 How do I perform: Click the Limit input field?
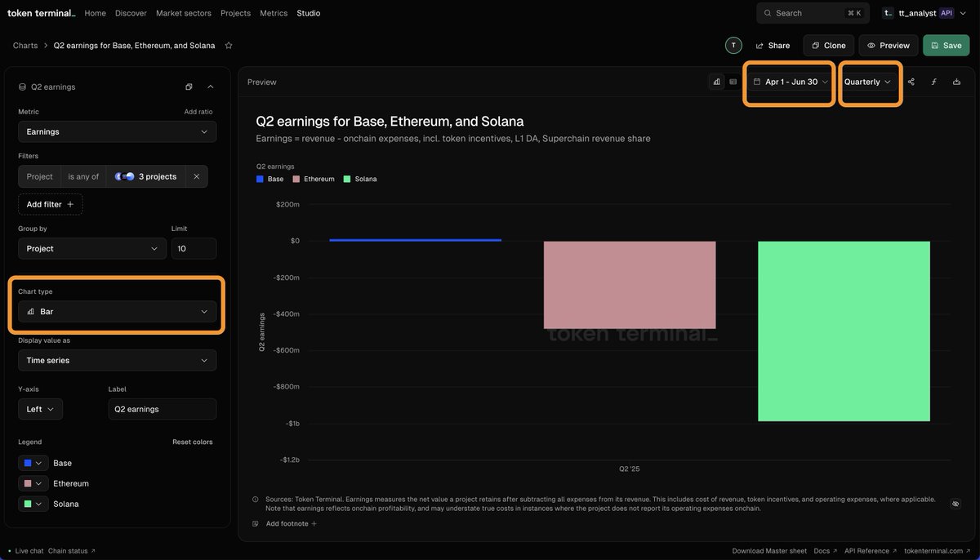coord(194,248)
